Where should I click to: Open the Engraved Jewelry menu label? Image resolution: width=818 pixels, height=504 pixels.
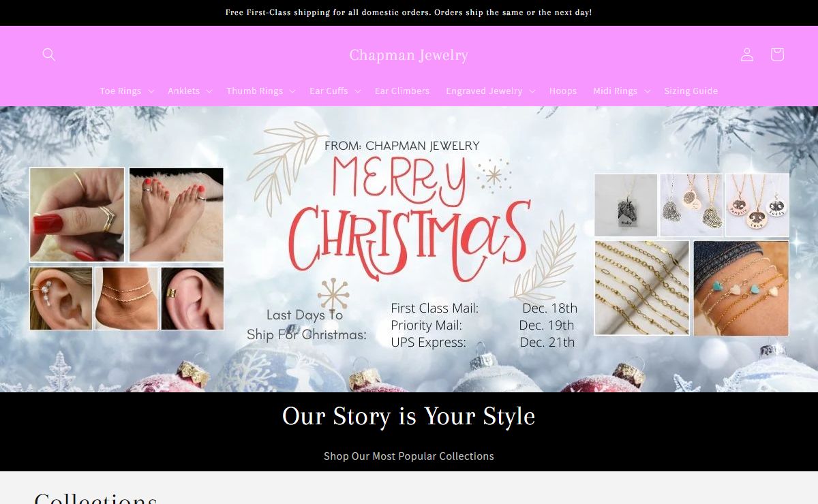[484, 91]
